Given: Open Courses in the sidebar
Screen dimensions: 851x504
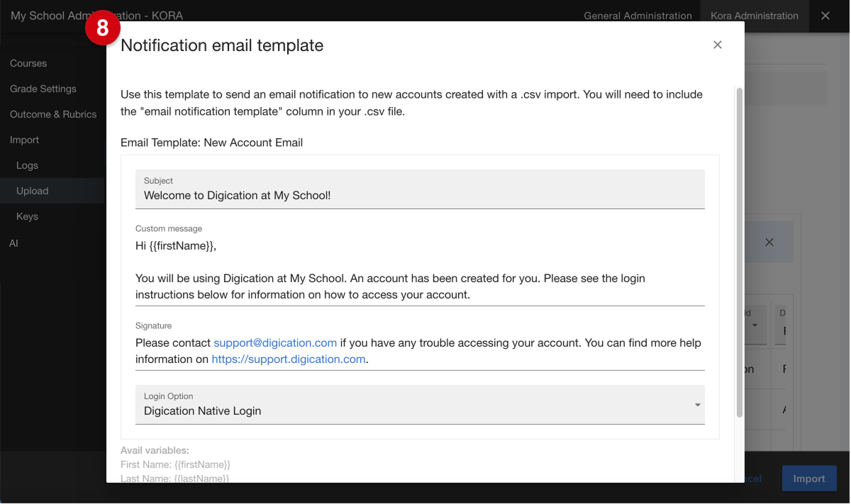Looking at the screenshot, I should [x=28, y=63].
